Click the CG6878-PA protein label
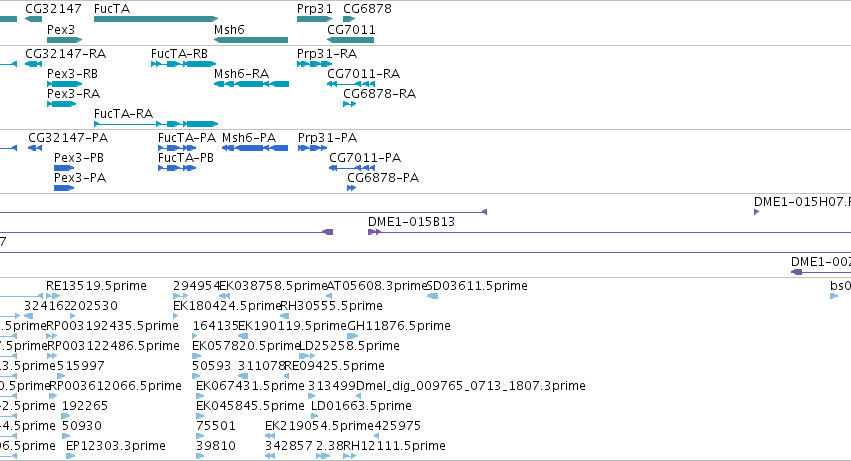851x461 pixels. [x=383, y=178]
